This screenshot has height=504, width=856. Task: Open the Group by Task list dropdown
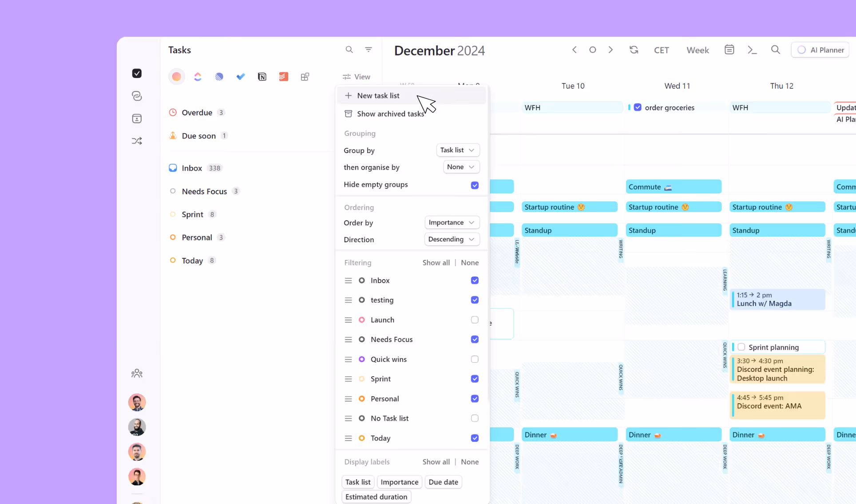pyautogui.click(x=457, y=150)
